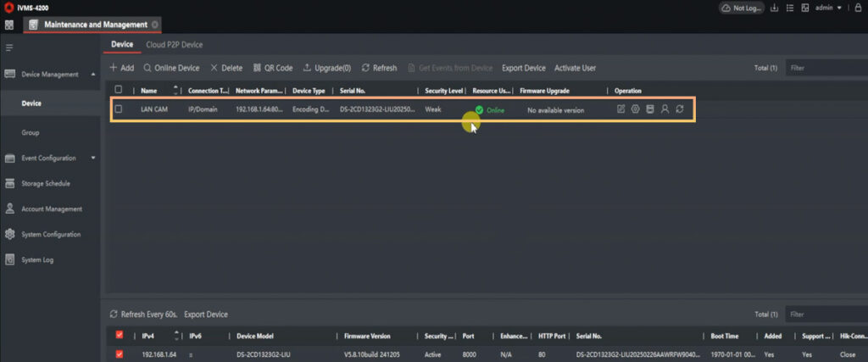The width and height of the screenshot is (868, 362).
Task: Click the refresh icon in LAN CAM row
Action: [680, 109]
